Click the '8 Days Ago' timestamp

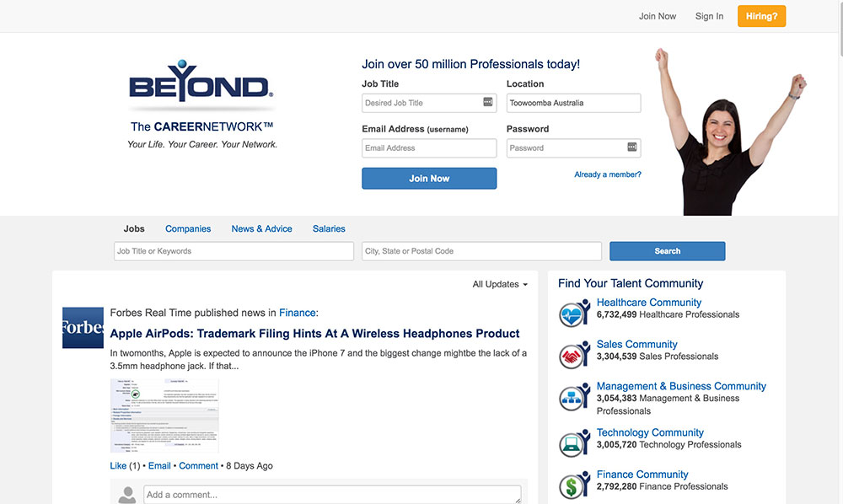coord(250,466)
